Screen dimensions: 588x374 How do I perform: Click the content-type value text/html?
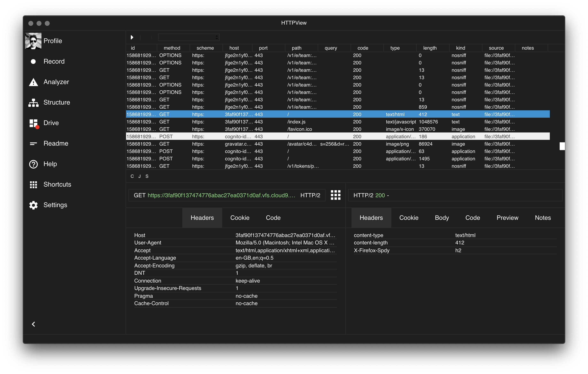click(x=465, y=235)
